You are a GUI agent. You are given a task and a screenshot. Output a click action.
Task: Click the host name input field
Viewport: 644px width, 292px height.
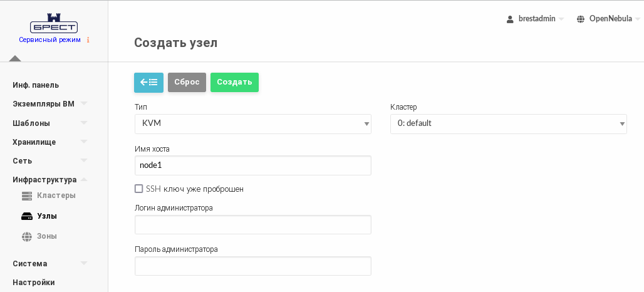coord(252,165)
